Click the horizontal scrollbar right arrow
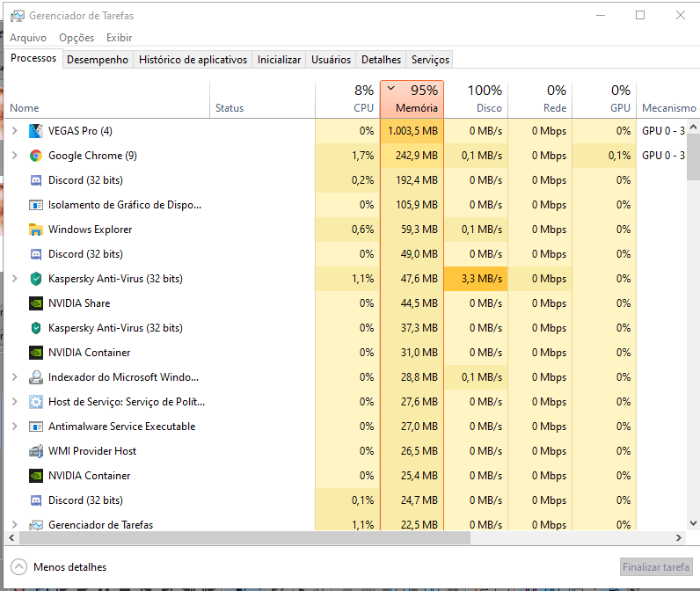 679,538
